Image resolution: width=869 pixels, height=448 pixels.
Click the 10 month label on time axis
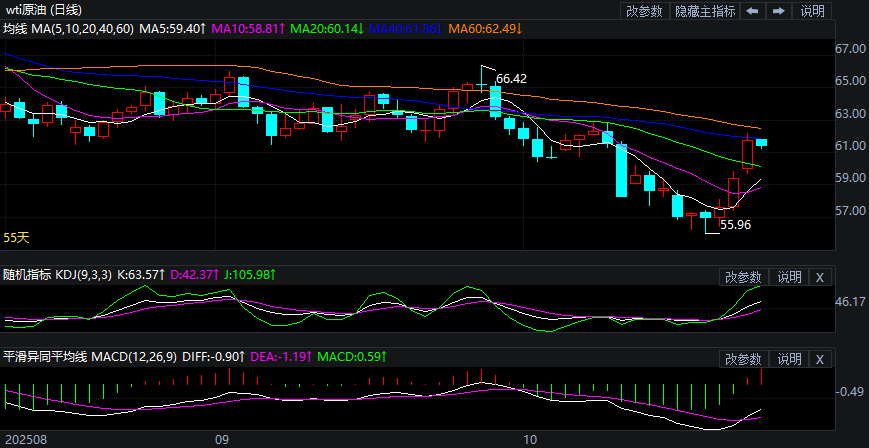pyautogui.click(x=531, y=439)
